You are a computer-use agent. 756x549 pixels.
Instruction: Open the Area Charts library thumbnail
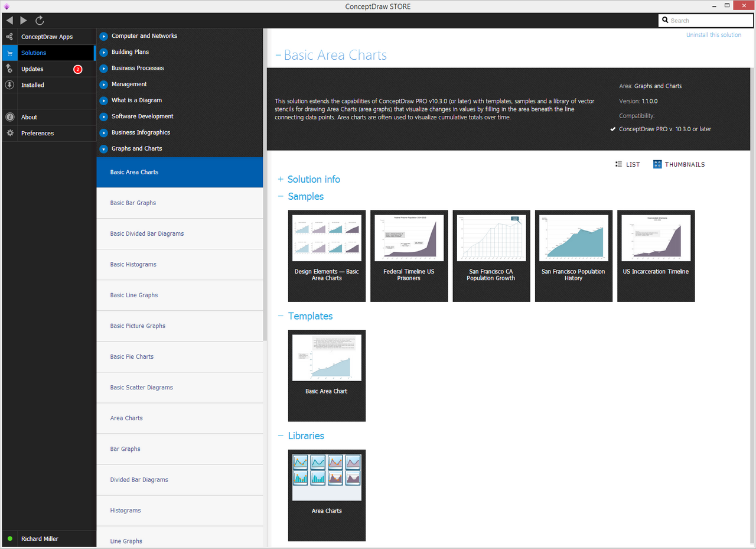point(327,495)
